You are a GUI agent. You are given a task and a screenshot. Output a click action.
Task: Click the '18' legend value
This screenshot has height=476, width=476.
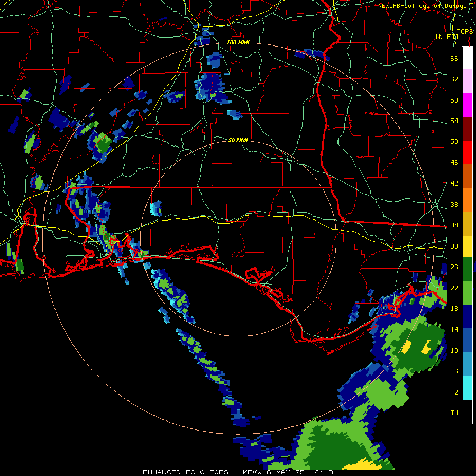454,309
